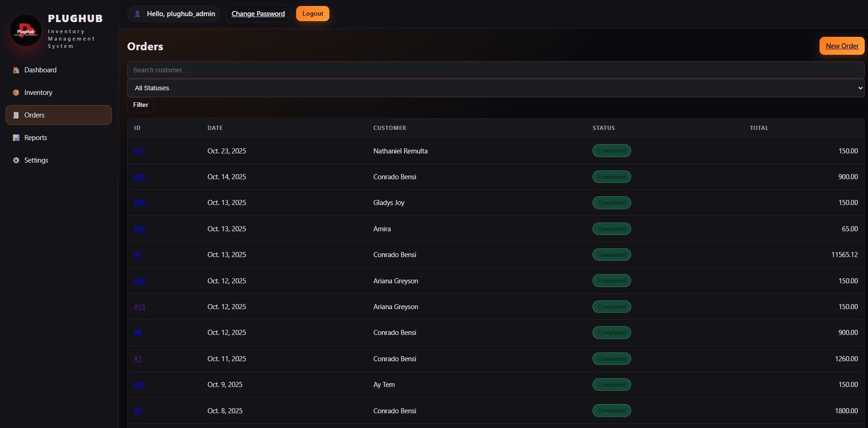Open order #2
This screenshot has width=868, height=428.
click(138, 255)
